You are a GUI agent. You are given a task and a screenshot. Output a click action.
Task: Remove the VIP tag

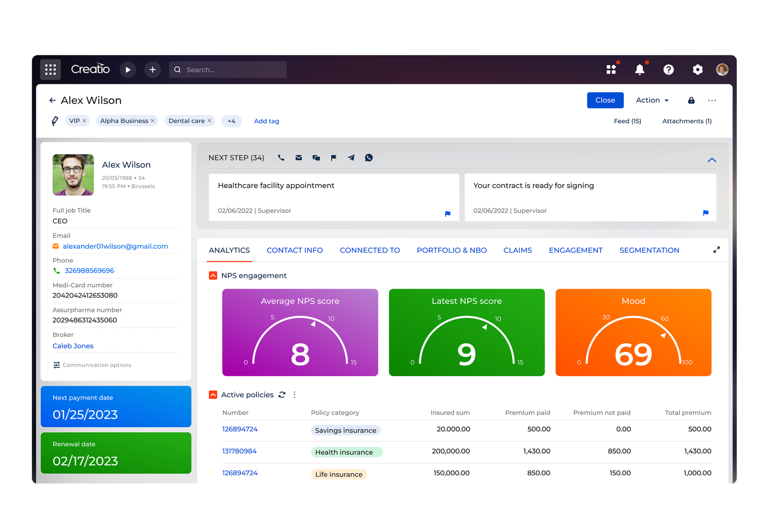pyautogui.click(x=84, y=120)
